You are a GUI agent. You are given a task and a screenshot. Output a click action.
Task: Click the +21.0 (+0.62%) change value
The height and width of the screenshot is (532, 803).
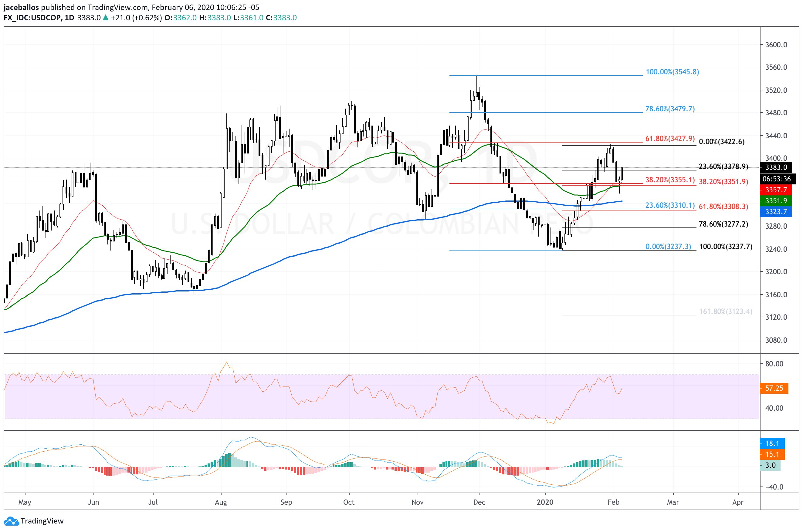137,18
